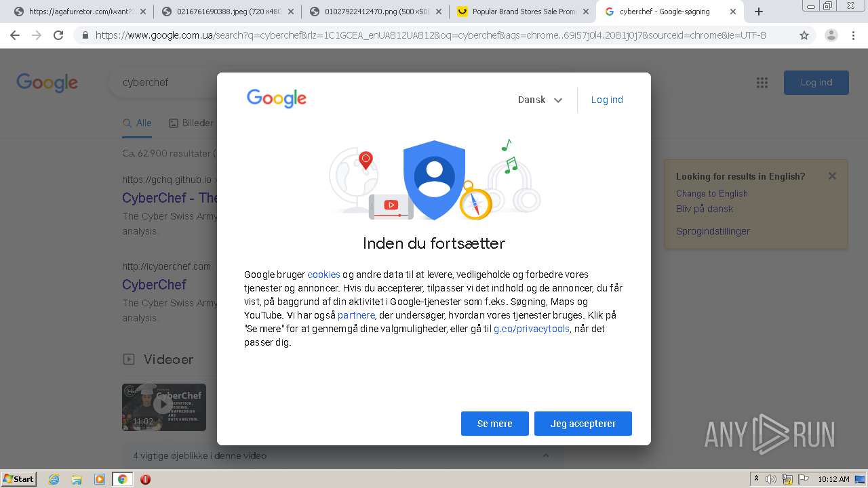
Task: Dismiss the Looking for results in English box
Action: 832,176
